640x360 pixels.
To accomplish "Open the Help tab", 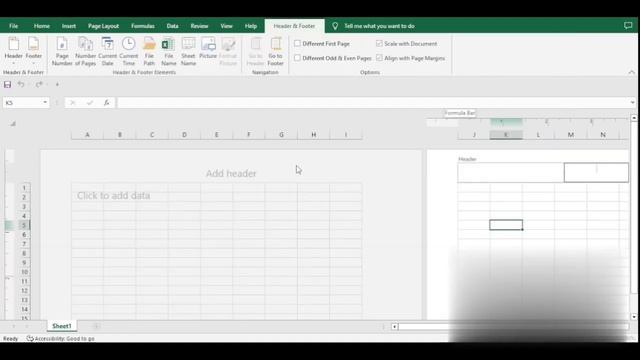I will click(x=251, y=26).
